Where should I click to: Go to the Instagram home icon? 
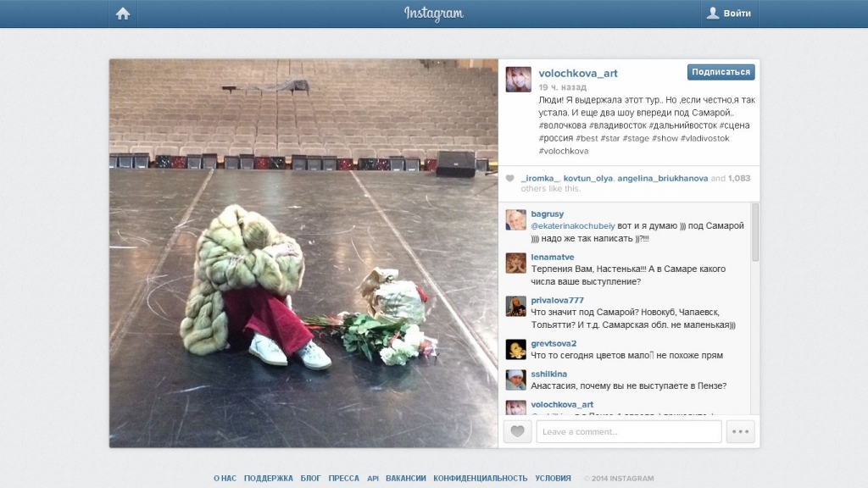[123, 14]
